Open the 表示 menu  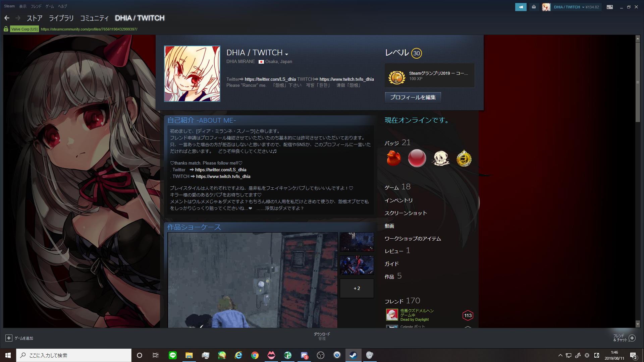[23, 6]
